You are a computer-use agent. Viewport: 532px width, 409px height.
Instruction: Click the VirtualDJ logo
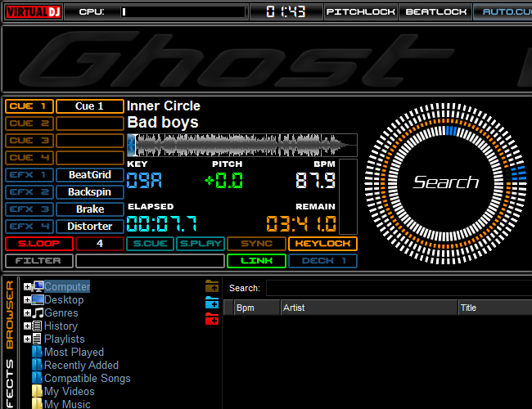click(34, 12)
